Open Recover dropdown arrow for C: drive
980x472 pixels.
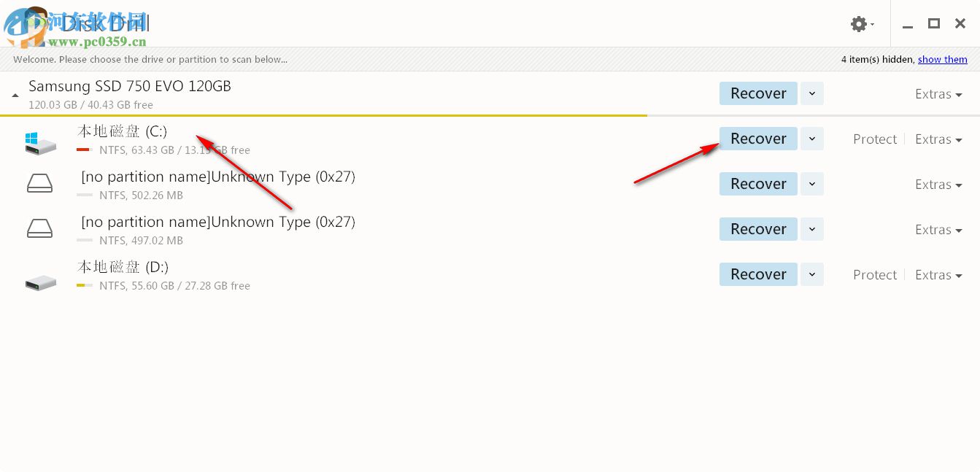pos(812,139)
